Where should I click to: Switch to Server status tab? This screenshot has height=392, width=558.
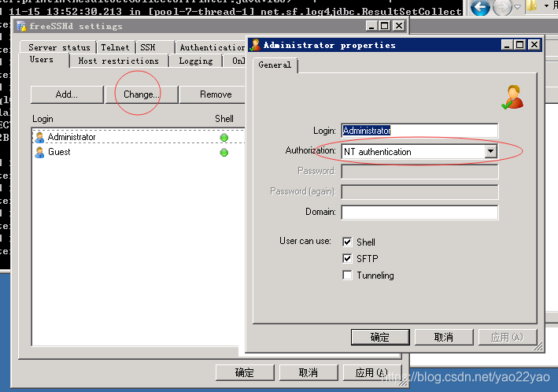click(x=59, y=47)
